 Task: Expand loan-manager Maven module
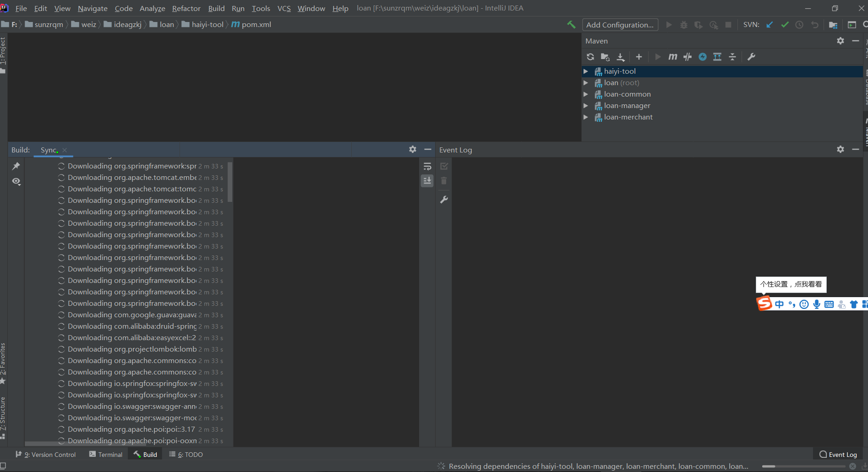pyautogui.click(x=585, y=106)
